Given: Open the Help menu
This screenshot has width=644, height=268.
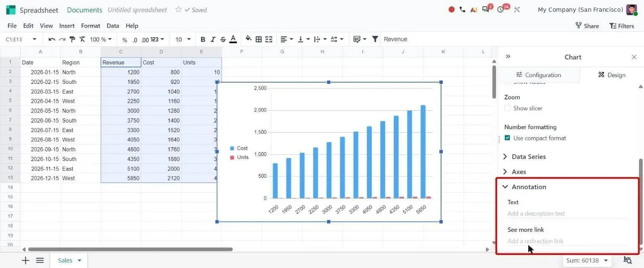Looking at the screenshot, I should point(132,26).
